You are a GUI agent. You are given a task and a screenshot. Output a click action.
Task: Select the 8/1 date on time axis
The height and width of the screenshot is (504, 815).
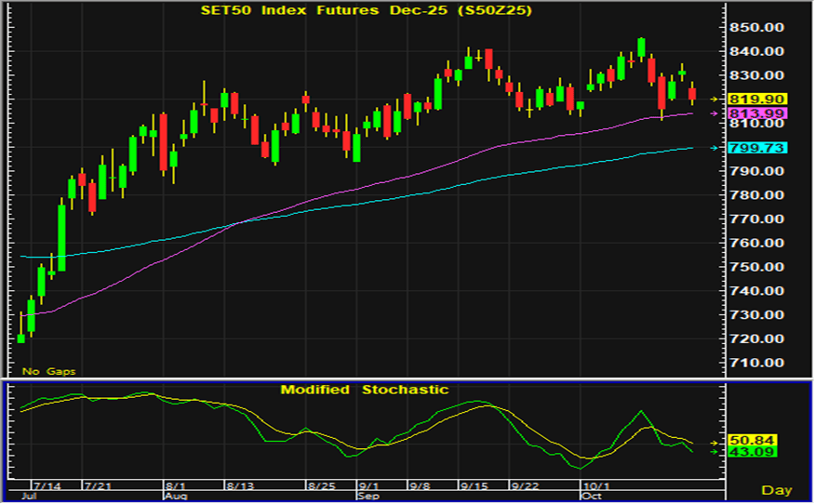tap(174, 485)
